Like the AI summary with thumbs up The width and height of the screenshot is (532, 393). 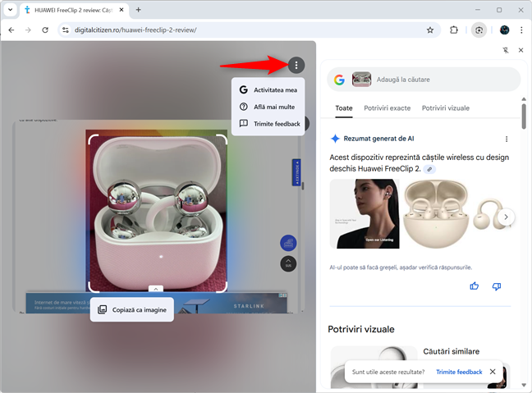tap(474, 286)
